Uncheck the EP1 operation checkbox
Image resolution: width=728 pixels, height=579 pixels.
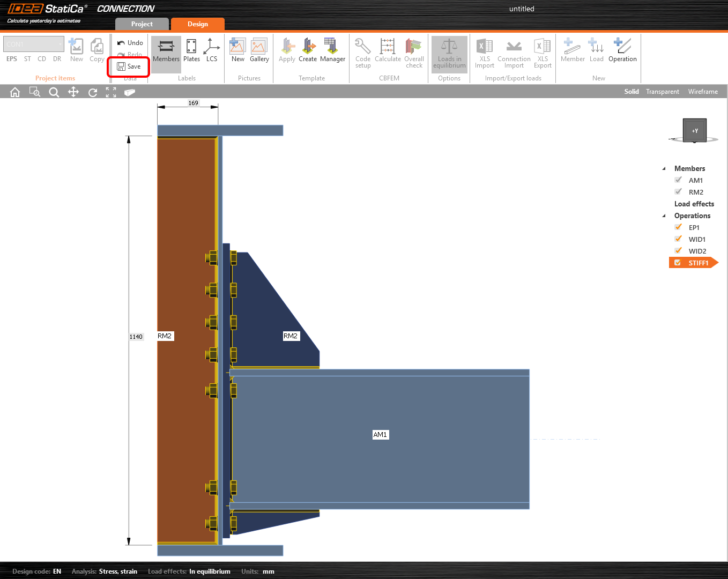(679, 227)
